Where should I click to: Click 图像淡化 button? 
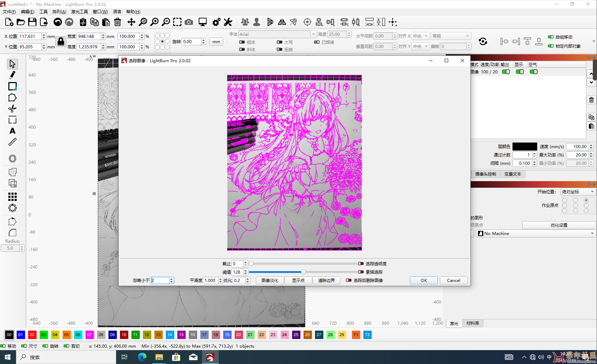[x=270, y=280]
